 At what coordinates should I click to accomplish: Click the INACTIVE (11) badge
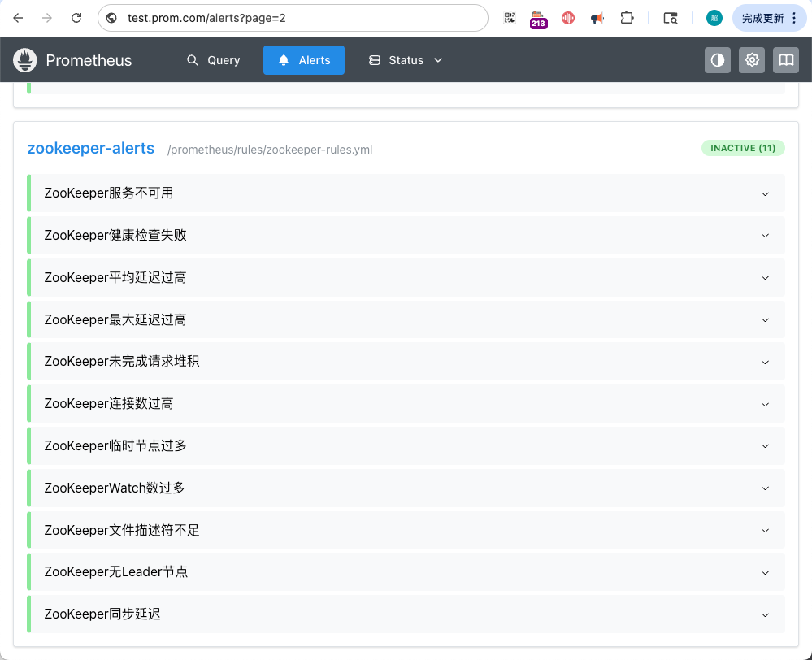[743, 148]
